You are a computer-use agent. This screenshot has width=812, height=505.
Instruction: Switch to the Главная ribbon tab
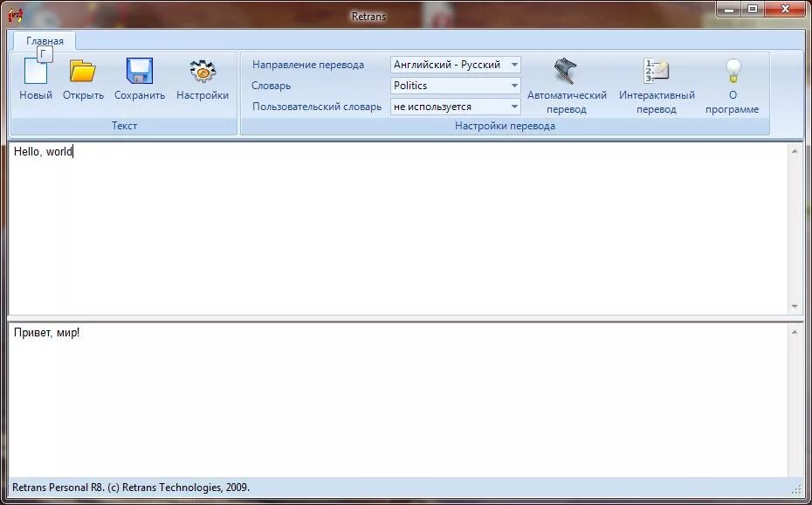point(45,41)
